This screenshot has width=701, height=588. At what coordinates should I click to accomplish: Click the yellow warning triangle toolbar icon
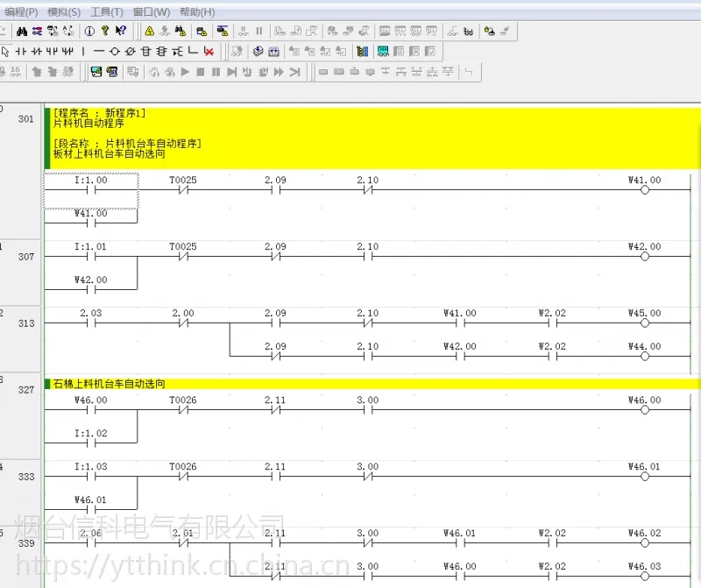click(x=150, y=32)
